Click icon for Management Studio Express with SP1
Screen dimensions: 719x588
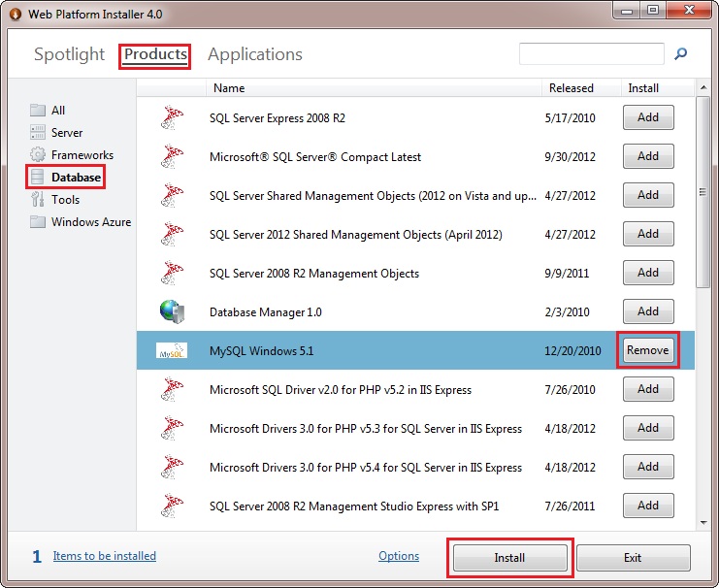[x=172, y=506]
